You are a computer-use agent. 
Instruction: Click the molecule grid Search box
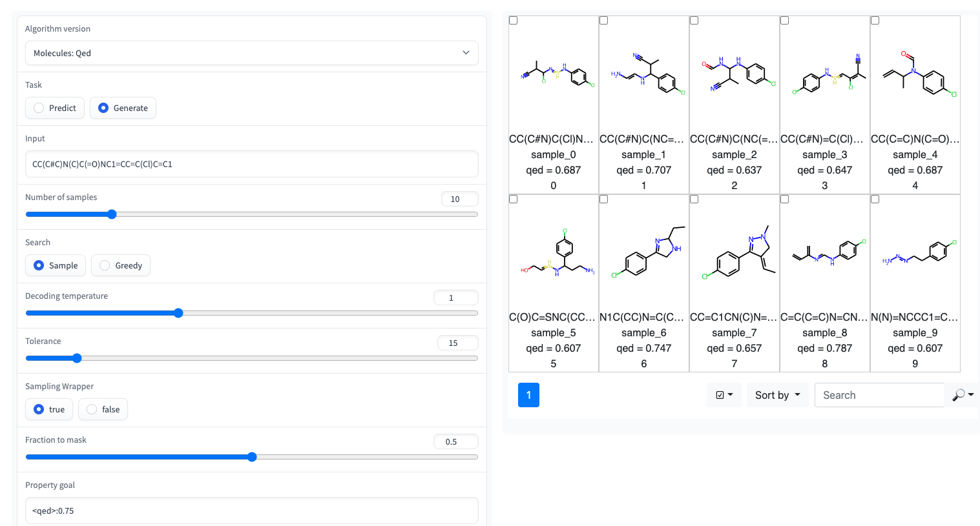point(879,395)
